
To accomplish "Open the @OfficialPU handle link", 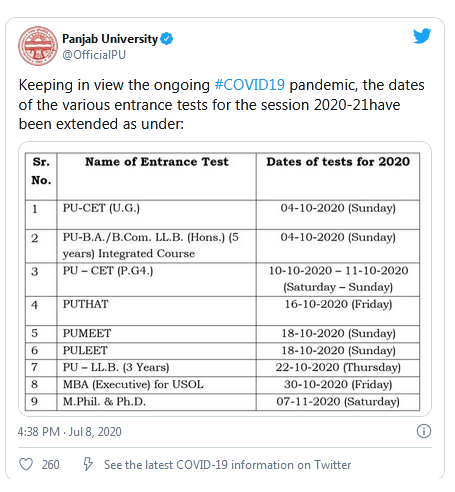I will pos(94,55).
